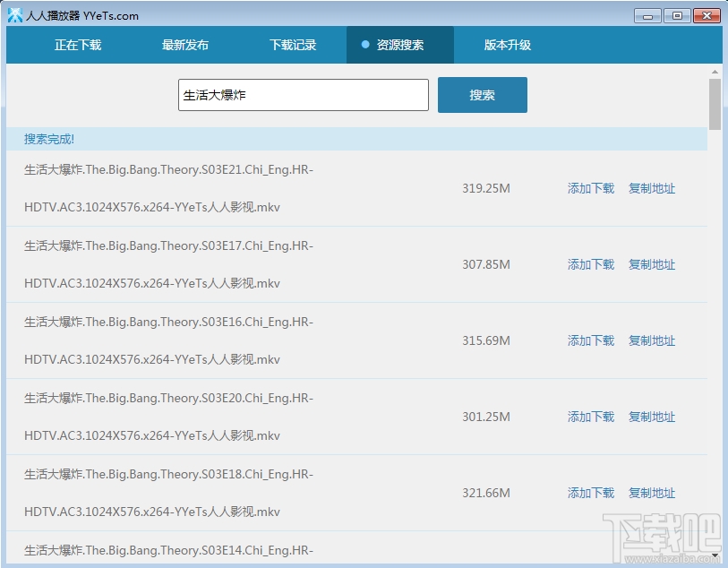The height and width of the screenshot is (568, 728).
Task: Click the 321.66M file size
Action: click(x=486, y=494)
